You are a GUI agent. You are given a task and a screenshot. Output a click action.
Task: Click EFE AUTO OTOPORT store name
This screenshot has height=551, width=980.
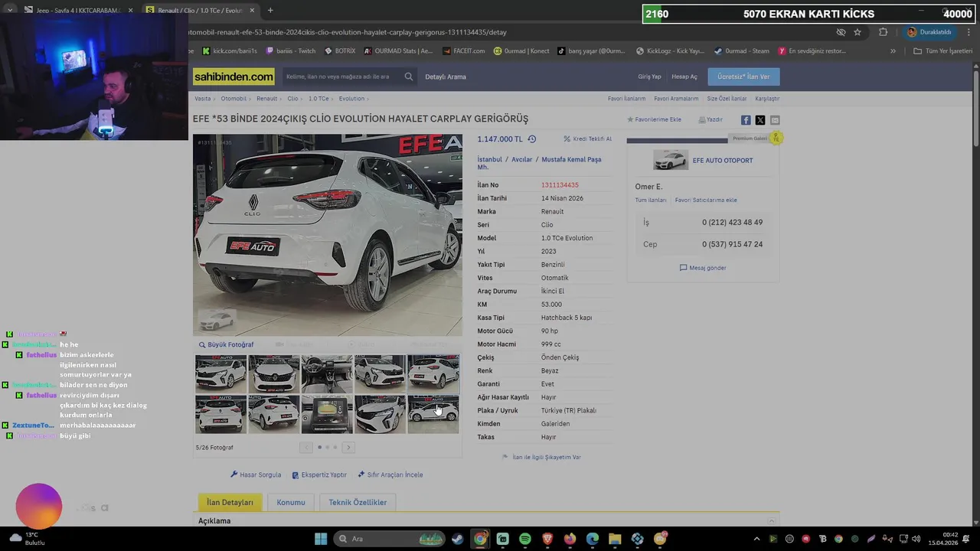click(723, 161)
